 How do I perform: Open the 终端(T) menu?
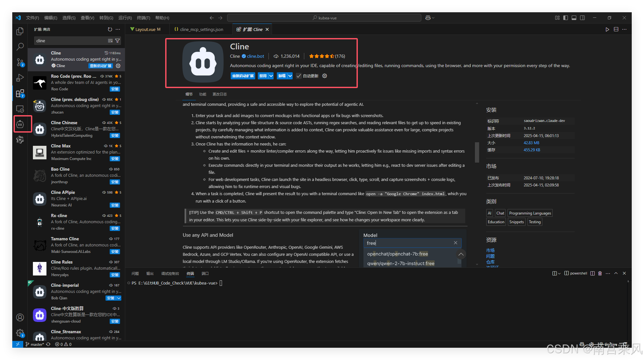[143, 18]
